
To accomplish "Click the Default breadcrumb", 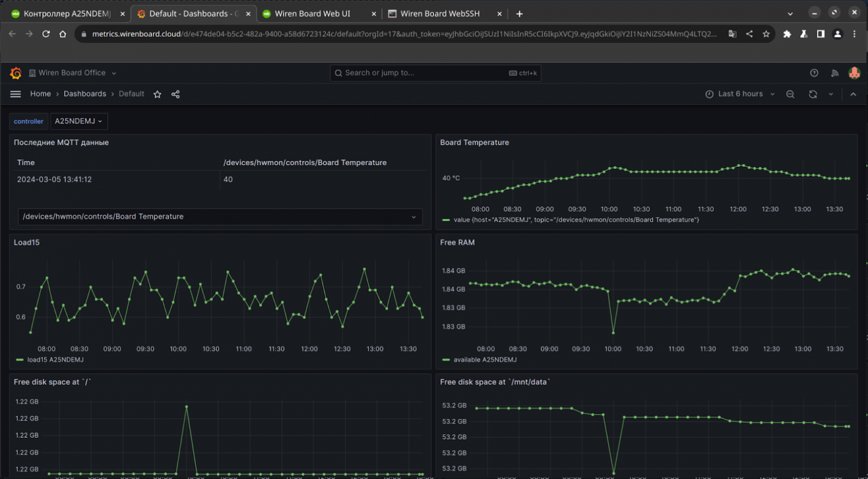I will 131,94.
